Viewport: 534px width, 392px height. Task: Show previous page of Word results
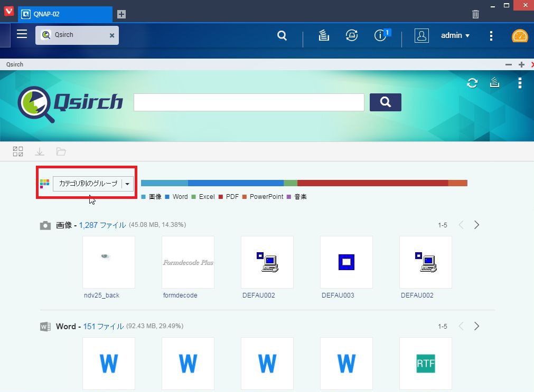[x=462, y=327]
